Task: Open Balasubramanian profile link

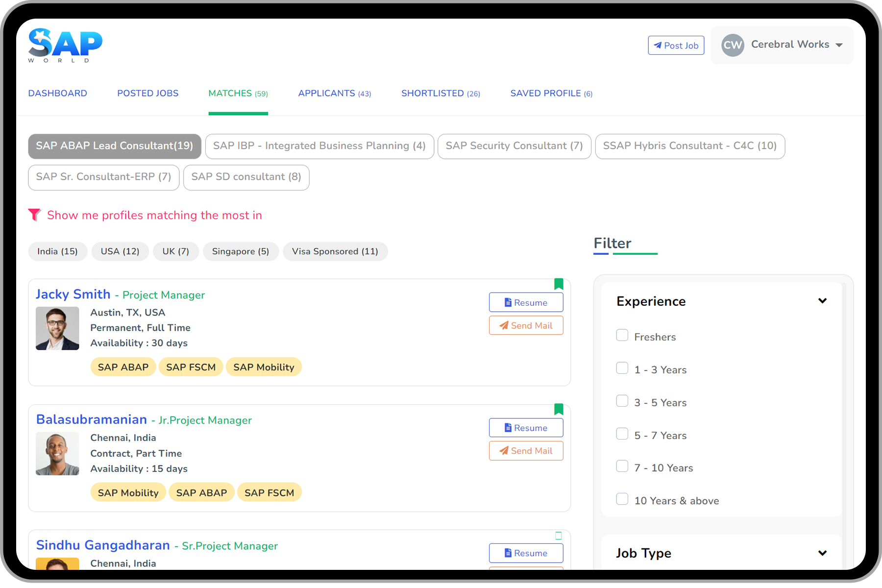Action: [x=92, y=419]
